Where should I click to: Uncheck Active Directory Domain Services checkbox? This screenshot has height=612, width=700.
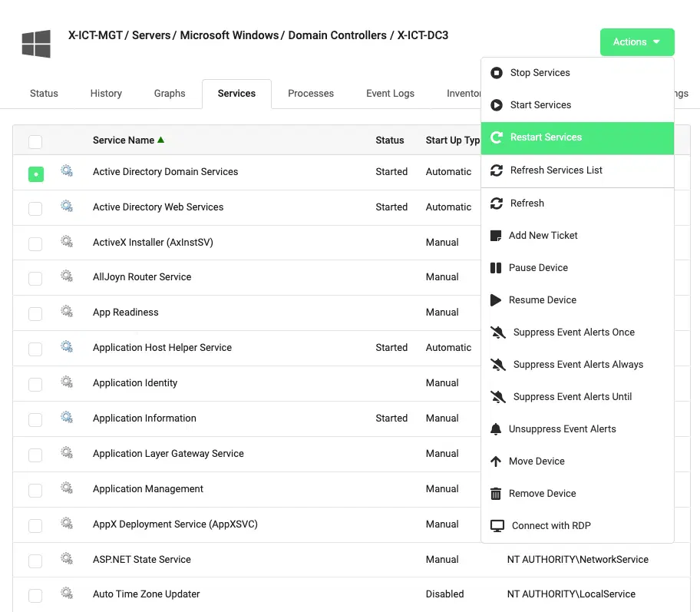click(x=36, y=174)
